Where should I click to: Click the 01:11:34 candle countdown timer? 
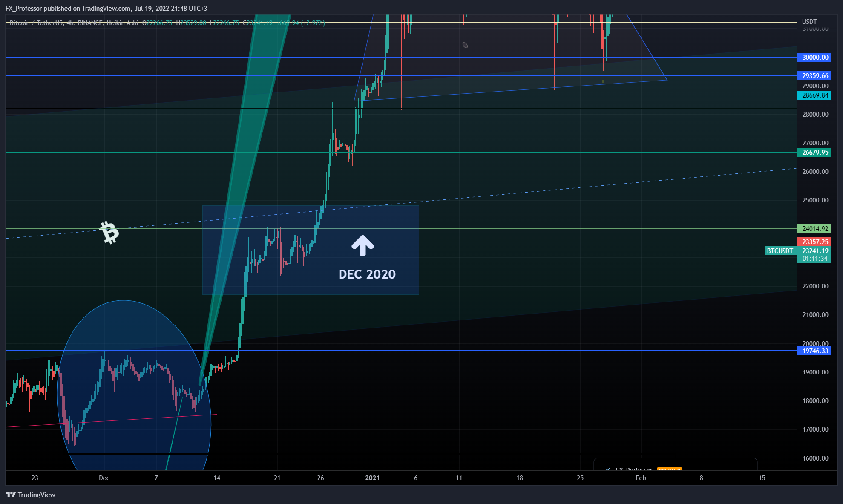tap(814, 258)
